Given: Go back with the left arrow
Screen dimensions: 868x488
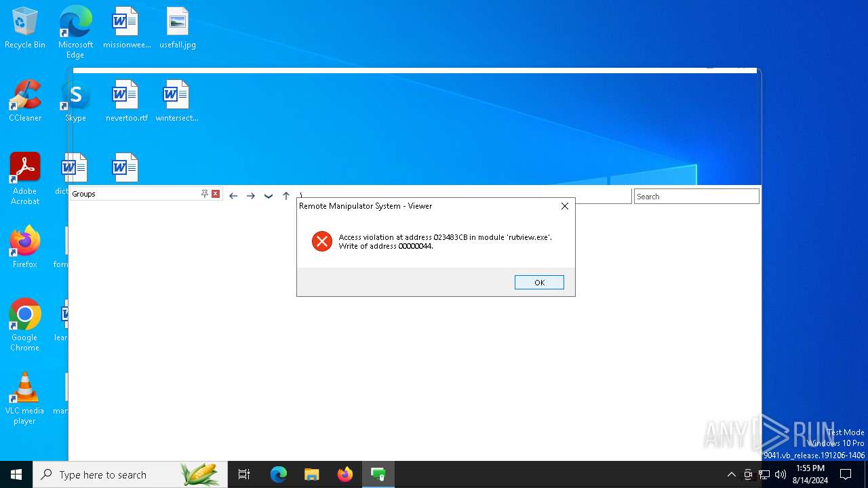Looking at the screenshot, I should pyautogui.click(x=233, y=196).
